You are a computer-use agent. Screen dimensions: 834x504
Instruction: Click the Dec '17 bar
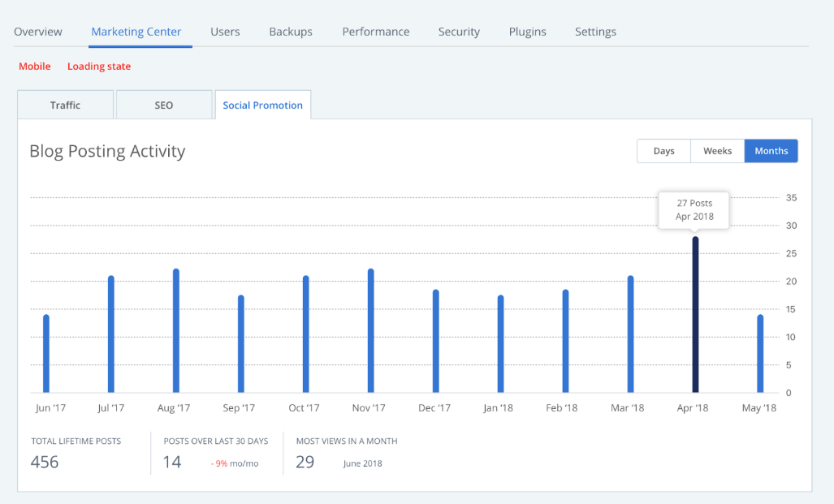(435, 341)
